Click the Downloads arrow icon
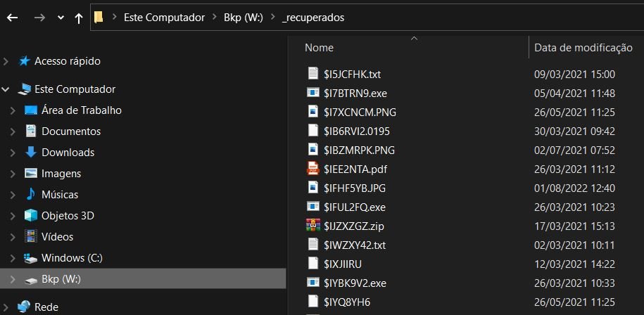The width and height of the screenshot is (644, 315). pyautogui.click(x=31, y=152)
